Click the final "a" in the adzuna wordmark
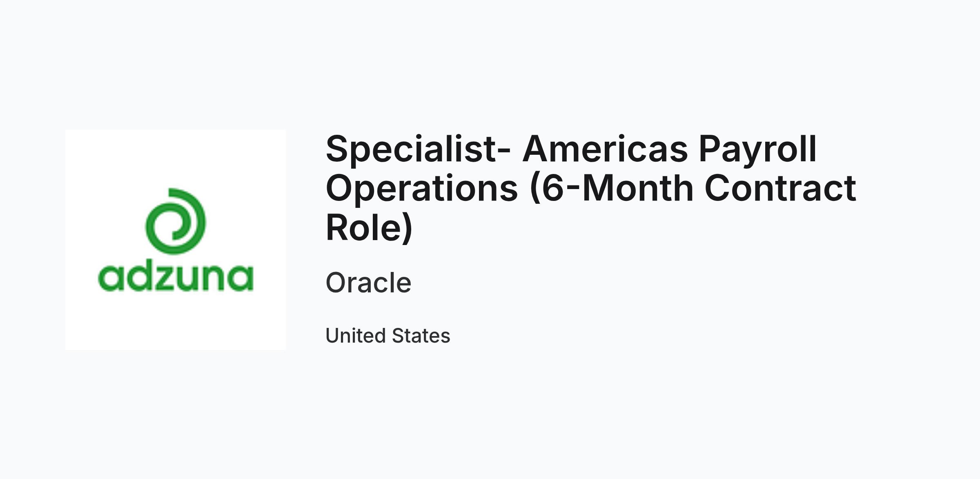Viewport: 980px width, 479px height. coord(241,279)
